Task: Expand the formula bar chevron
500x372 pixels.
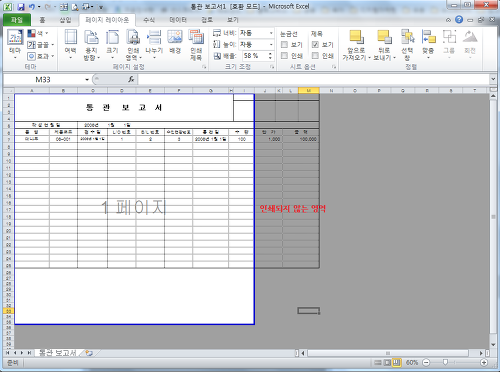Action: pos(493,79)
